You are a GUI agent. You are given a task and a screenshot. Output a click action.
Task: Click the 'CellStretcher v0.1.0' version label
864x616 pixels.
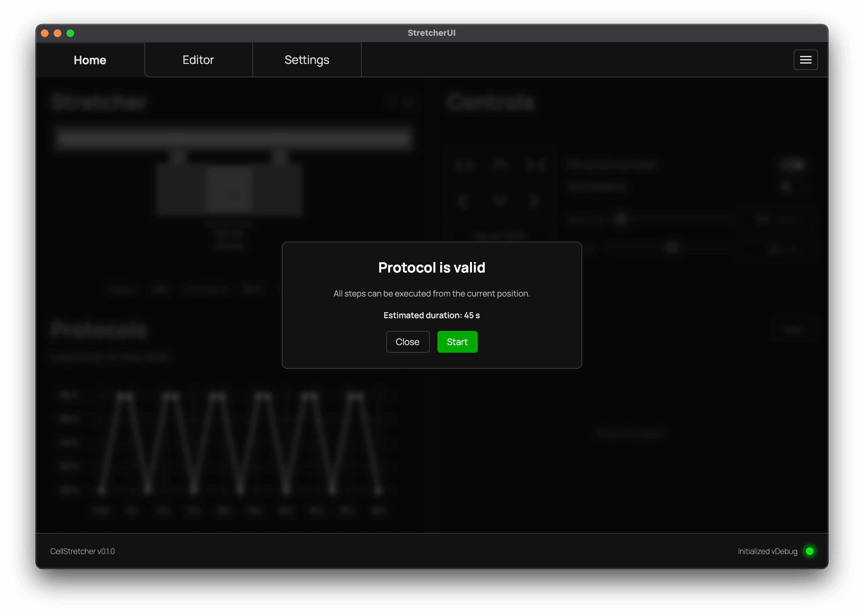(x=82, y=551)
